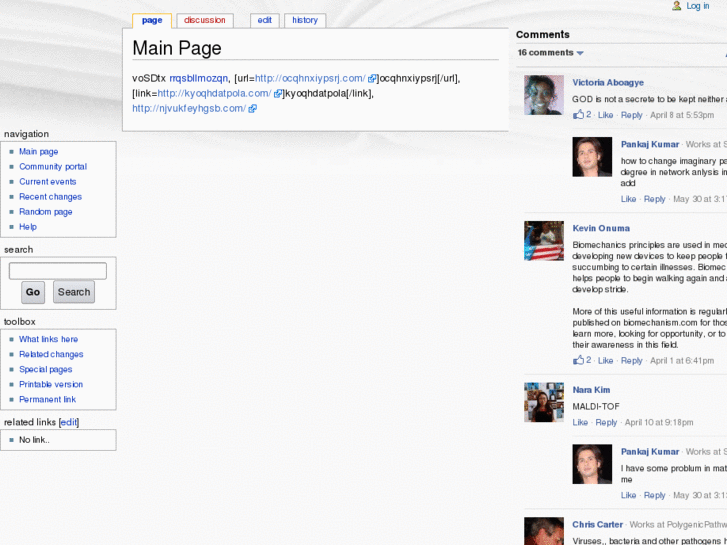The height and width of the screenshot is (545, 727).
Task: Open Community portal link
Action: click(53, 167)
